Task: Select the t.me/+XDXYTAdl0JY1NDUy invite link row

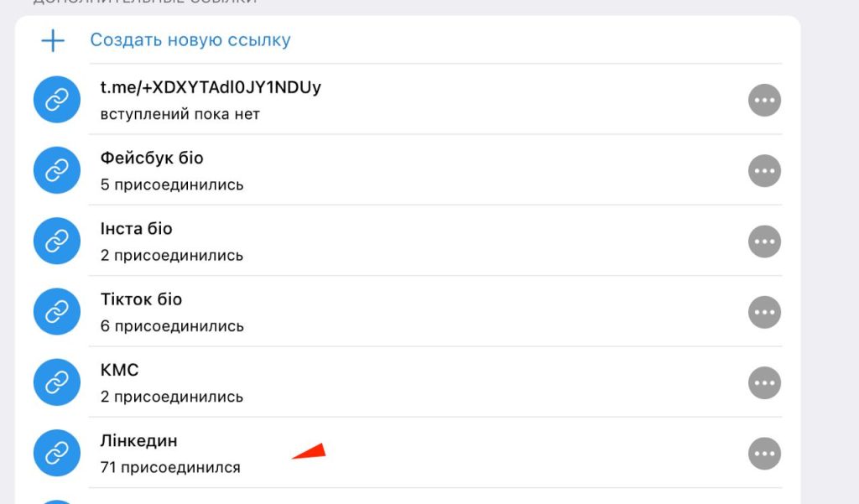Action: tap(408, 100)
